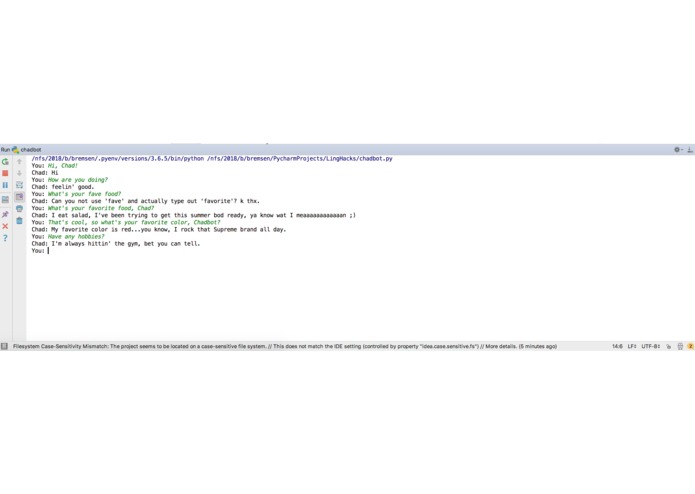Click the inspector hector icon in status bar
Image resolution: width=695 pixels, height=494 pixels.
[680, 346]
